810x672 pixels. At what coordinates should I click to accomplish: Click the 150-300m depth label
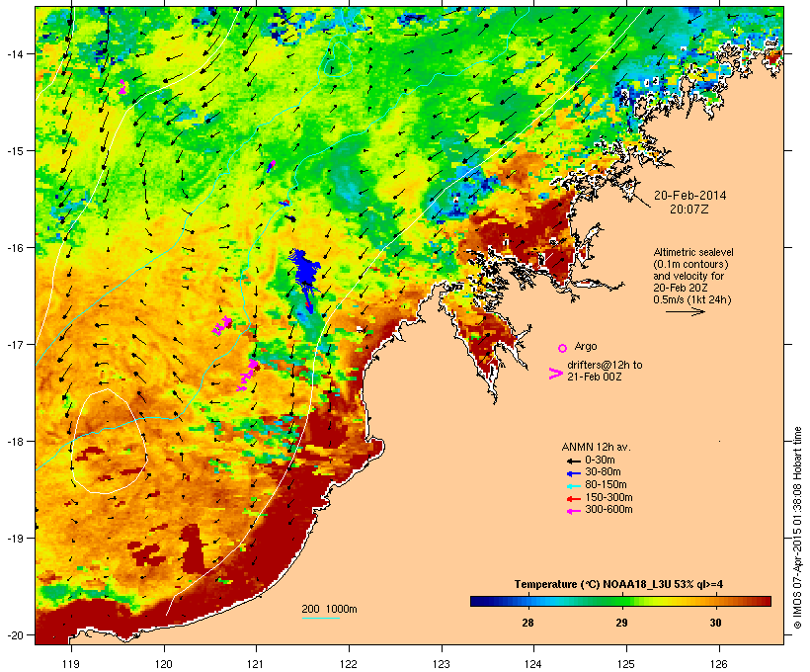(x=608, y=498)
